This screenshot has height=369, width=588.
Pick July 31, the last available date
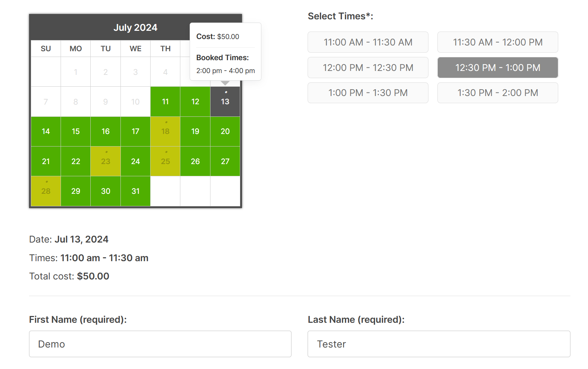(135, 191)
